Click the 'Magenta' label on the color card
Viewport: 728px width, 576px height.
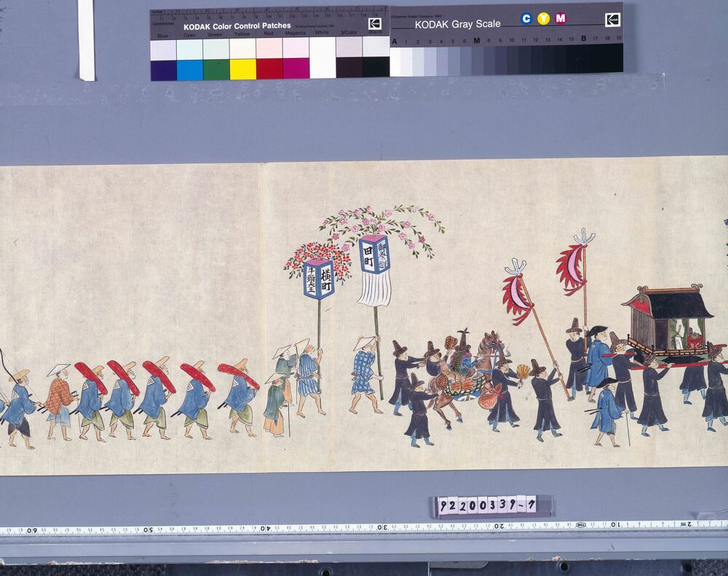tap(296, 33)
